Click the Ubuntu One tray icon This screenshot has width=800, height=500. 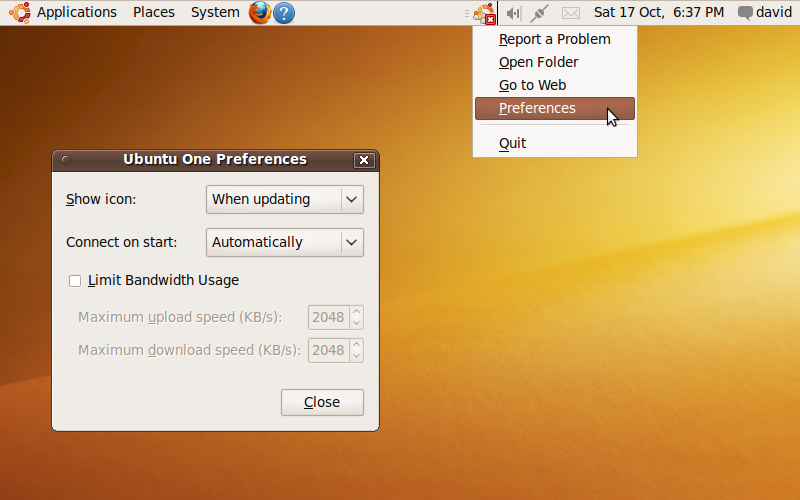point(484,13)
